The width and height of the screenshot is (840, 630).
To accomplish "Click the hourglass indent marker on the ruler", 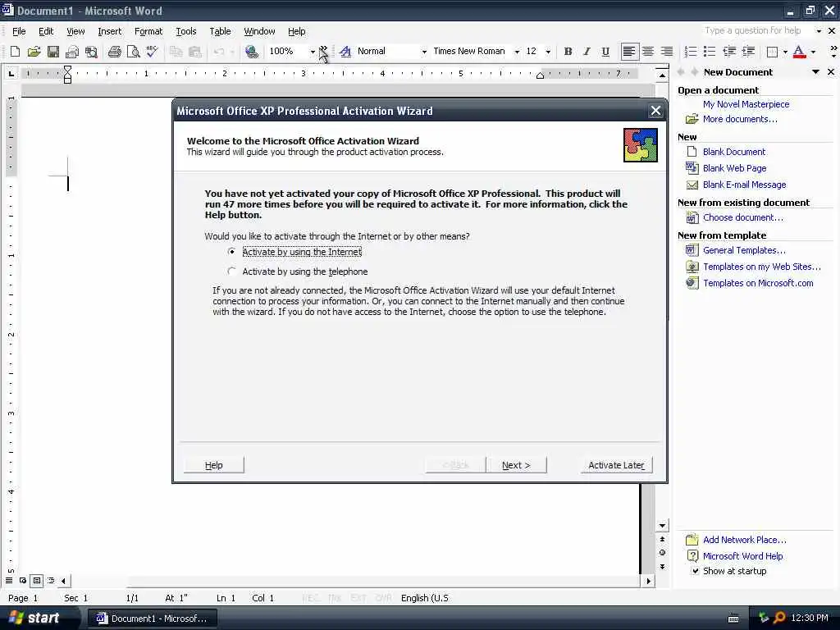I will 67,74.
